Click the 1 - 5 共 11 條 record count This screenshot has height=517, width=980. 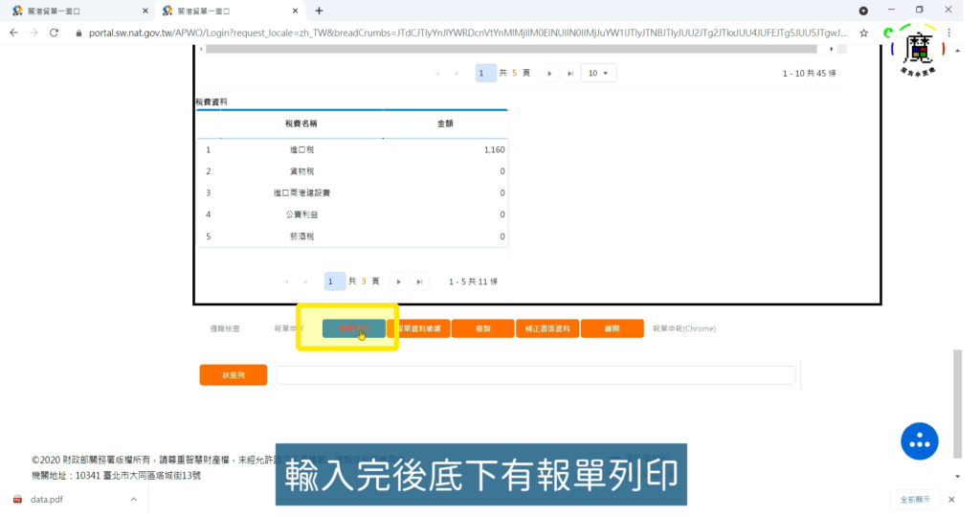coord(473,281)
